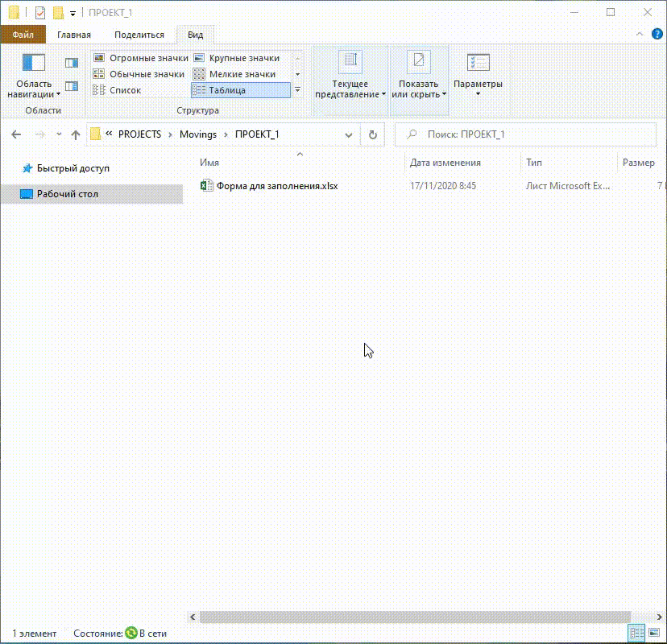Open the Область навигации dropdown
Image resolution: width=667 pixels, height=644 pixels.
click(x=34, y=76)
